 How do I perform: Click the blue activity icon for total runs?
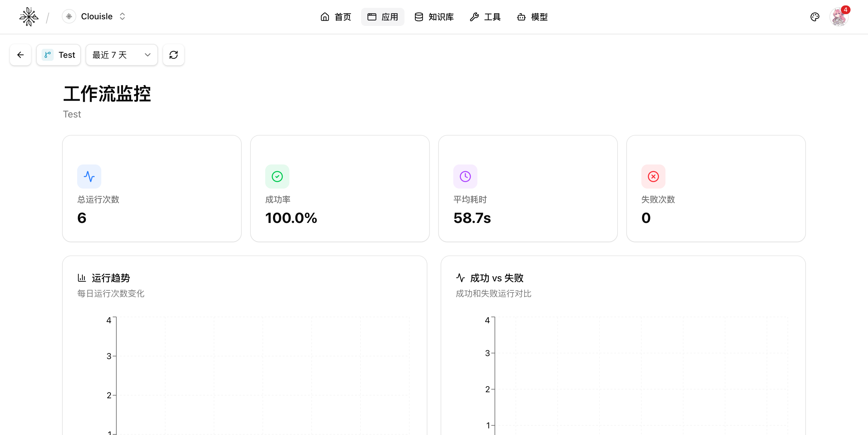coord(89,177)
